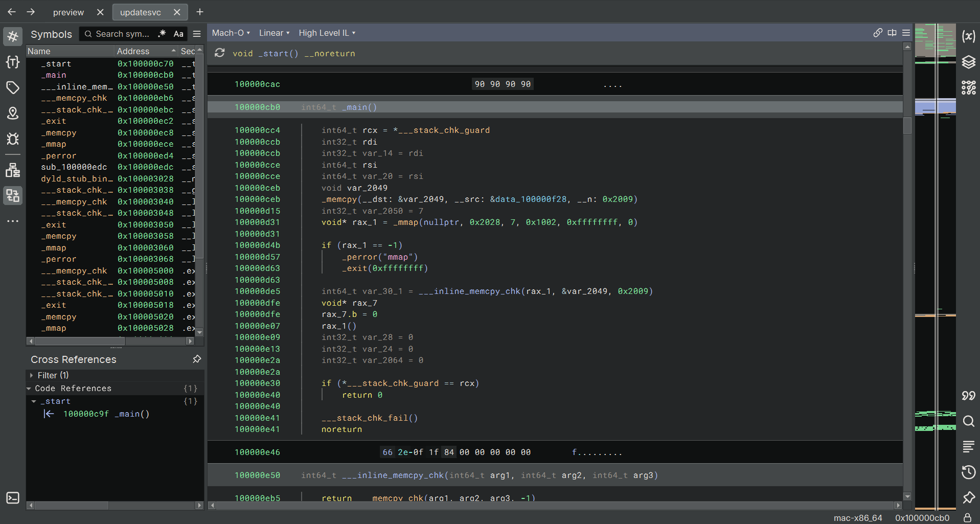
Task: Sort symbols by Name column
Action: 70,51
